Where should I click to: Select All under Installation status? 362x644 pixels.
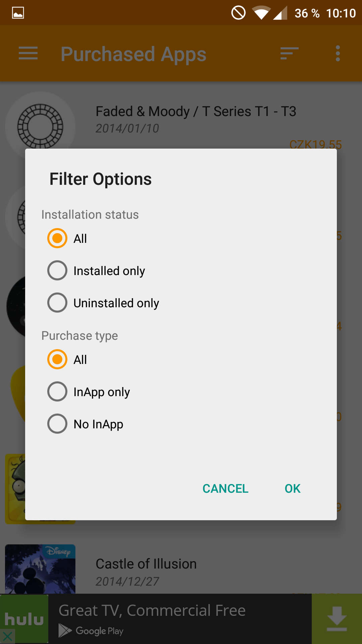click(x=57, y=238)
